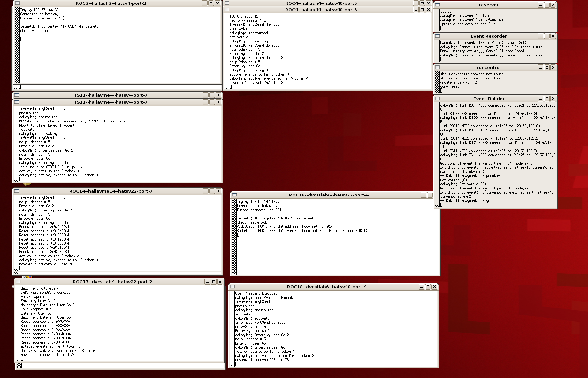Click 'About to clear Level-1 Accept' line
This screenshot has height=378, width=588.
(47, 125)
